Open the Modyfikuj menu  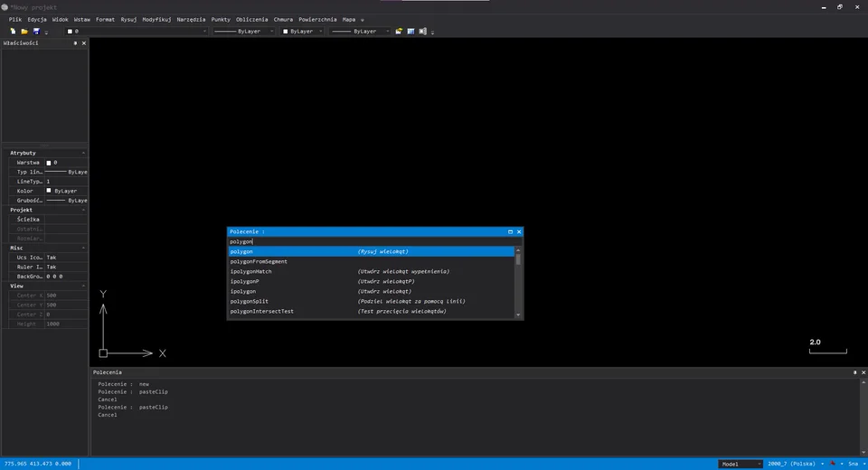[x=156, y=19]
